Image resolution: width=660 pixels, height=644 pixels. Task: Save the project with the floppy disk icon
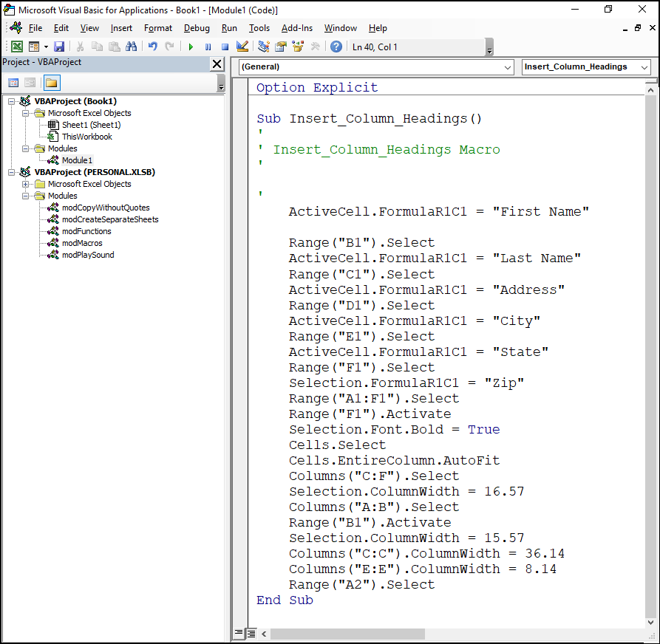59,47
